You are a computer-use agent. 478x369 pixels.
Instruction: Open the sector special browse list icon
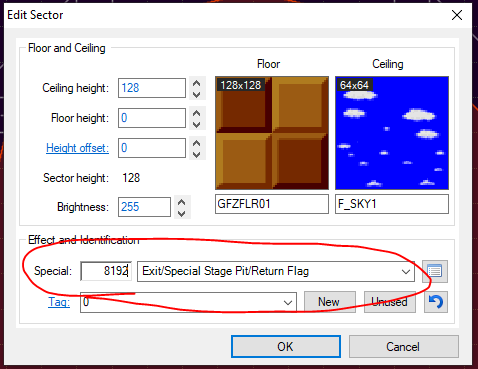[435, 271]
